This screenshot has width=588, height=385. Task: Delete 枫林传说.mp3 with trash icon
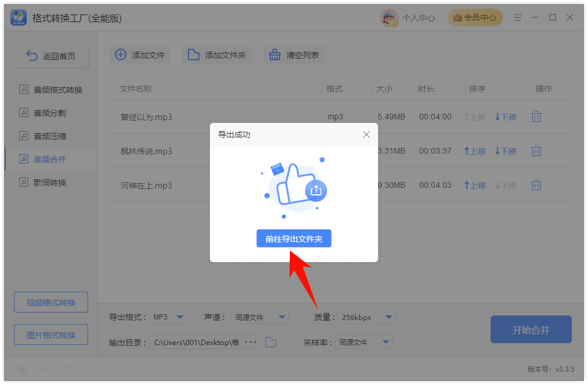pos(536,151)
